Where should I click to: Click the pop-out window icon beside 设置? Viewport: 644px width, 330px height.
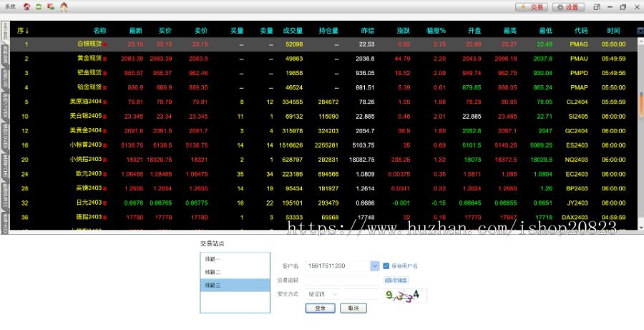(597, 7)
